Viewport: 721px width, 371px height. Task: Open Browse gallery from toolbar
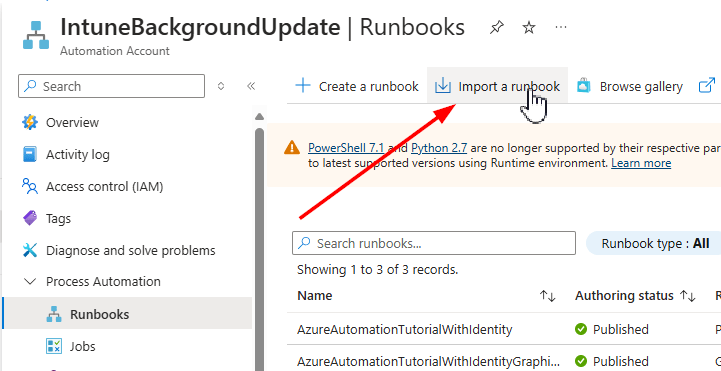(629, 86)
